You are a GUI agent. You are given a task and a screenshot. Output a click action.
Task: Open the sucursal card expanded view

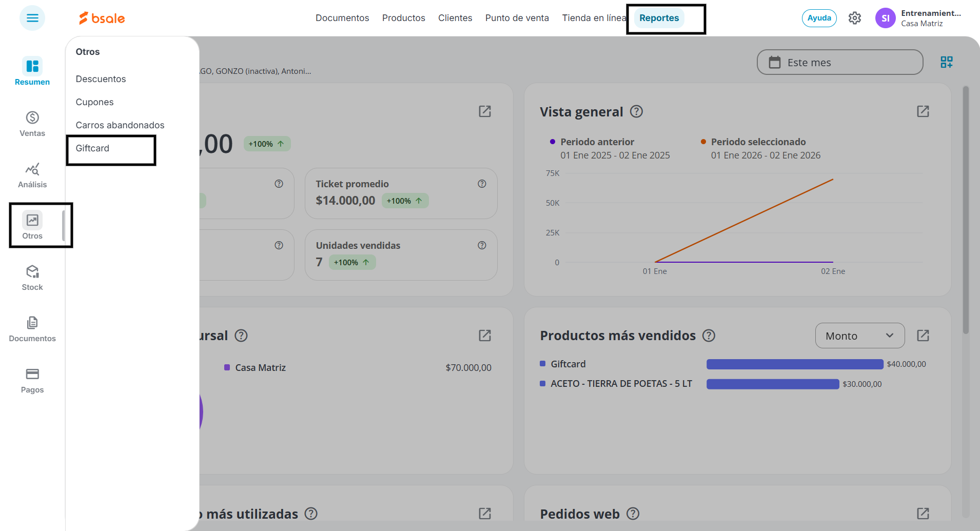tap(485, 336)
